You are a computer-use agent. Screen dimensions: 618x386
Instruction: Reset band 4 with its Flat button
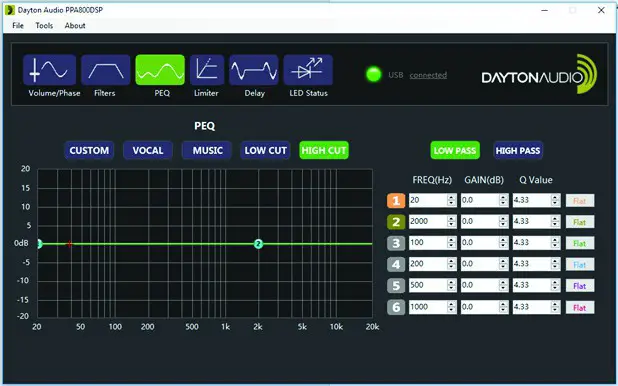(580, 265)
